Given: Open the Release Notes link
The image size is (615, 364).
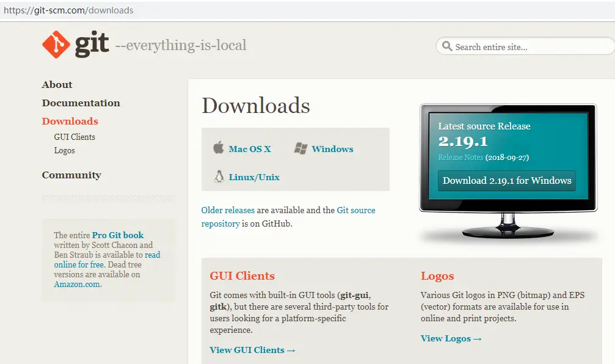Looking at the screenshot, I should point(460,158).
